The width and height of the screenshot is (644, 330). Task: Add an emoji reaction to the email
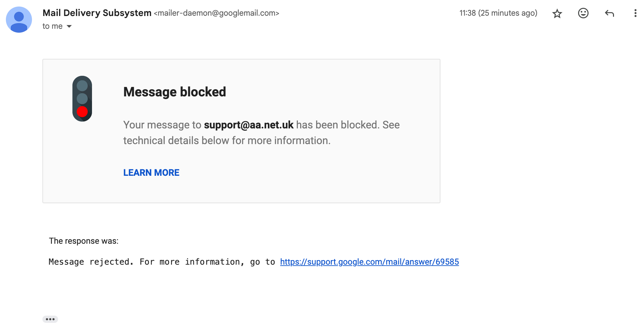(583, 13)
